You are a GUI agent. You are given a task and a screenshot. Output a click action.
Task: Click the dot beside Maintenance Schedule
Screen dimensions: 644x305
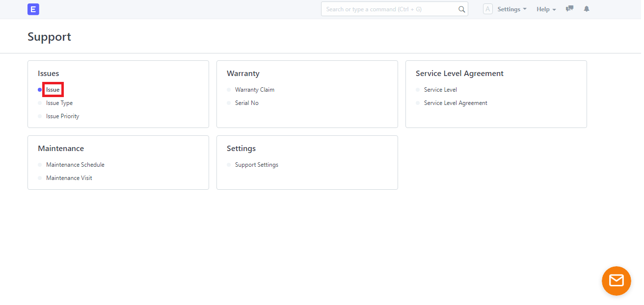(40, 165)
